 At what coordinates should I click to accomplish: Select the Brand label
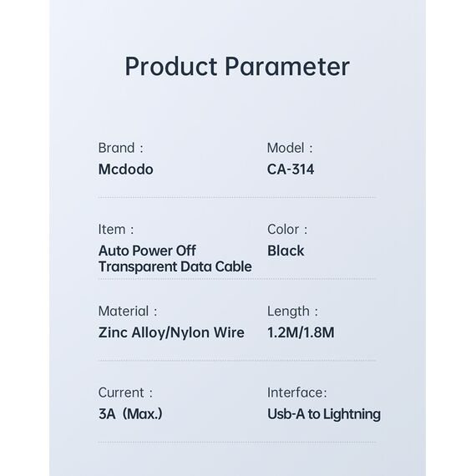[x=120, y=148]
